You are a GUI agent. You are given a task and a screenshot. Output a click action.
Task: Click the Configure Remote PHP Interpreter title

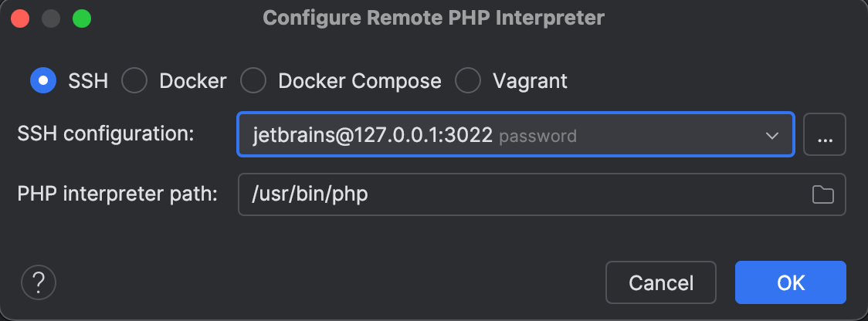coord(433,18)
